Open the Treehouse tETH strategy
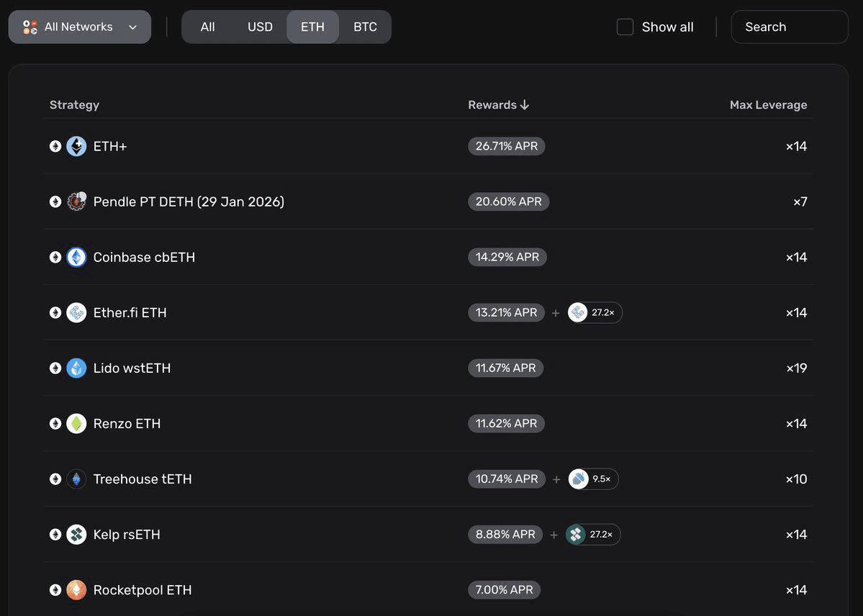 coord(143,479)
